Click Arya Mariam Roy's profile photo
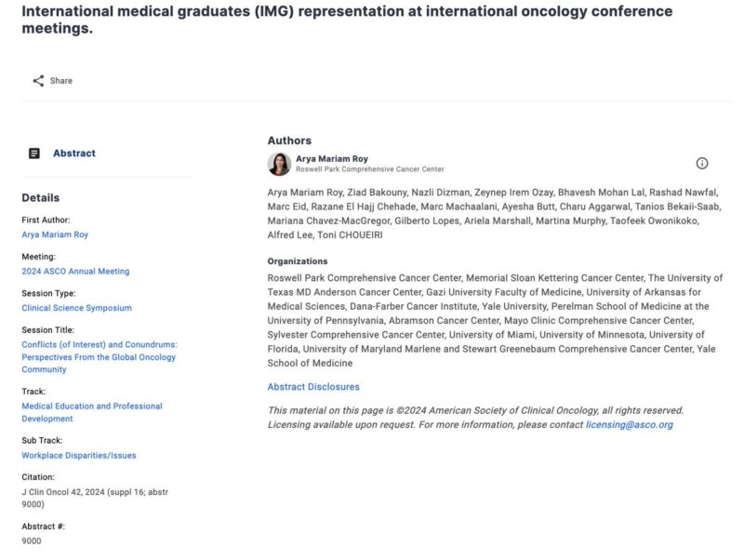This screenshot has height=560, width=744. (279, 164)
